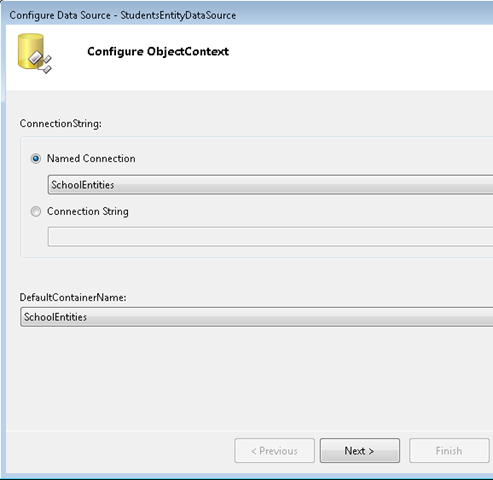This screenshot has width=493, height=480.
Task: Expand the DefaultContainerName SchoolEntities combo box
Action: tap(257, 317)
